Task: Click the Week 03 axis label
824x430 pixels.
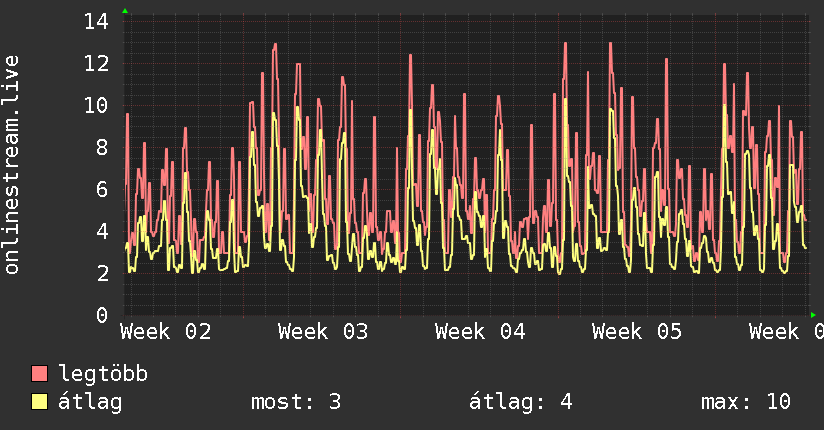Action: [x=323, y=332]
